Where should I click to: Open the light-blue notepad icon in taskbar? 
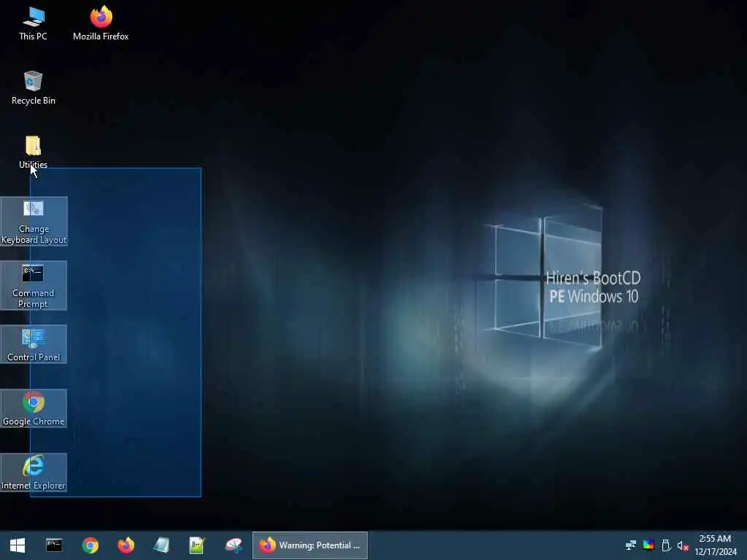(x=161, y=545)
